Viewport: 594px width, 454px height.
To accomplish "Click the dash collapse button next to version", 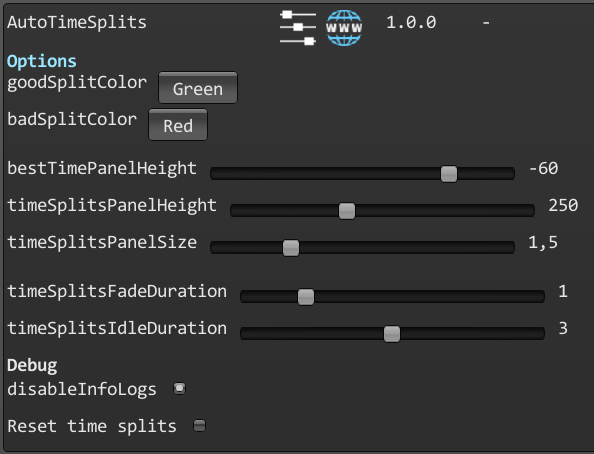I will (486, 23).
